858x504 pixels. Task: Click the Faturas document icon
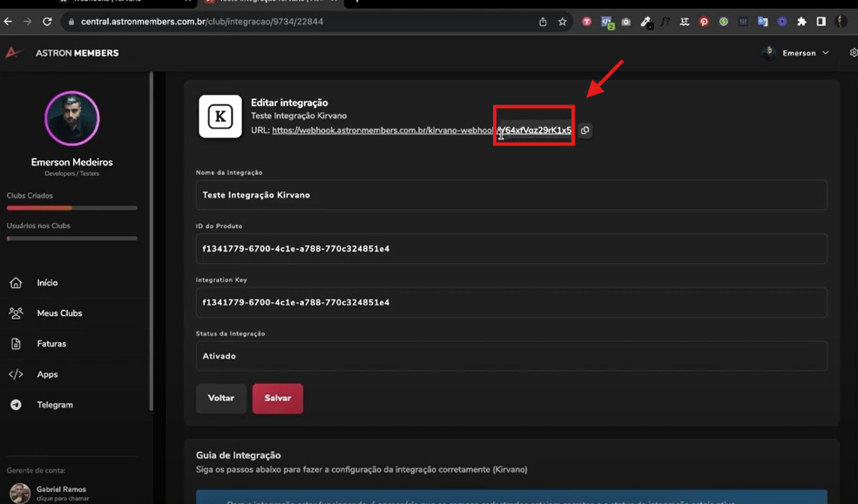[16, 344]
